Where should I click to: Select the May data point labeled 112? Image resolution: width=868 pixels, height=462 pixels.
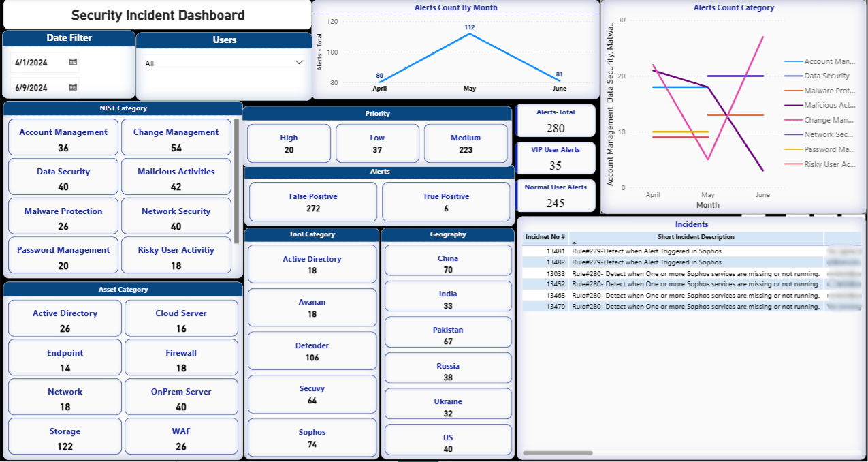coord(470,33)
